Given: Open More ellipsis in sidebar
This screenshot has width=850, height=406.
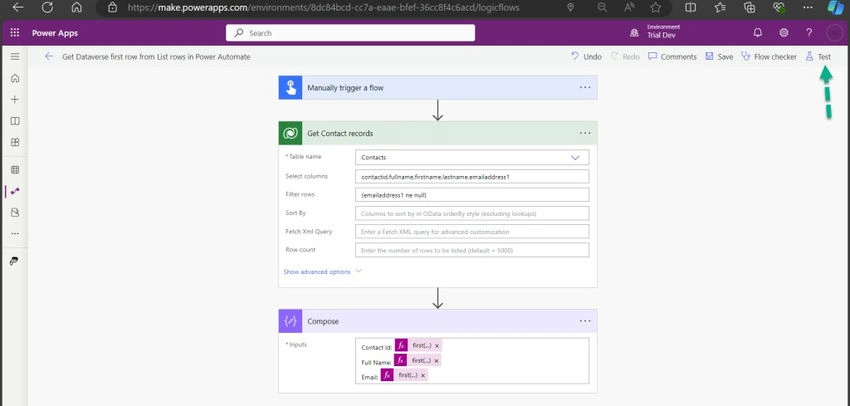Looking at the screenshot, I should point(15,234).
